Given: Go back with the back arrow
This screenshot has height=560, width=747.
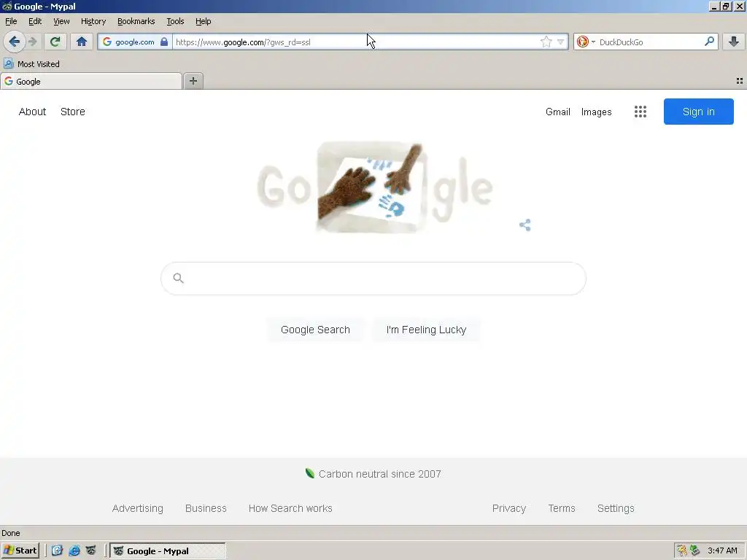Looking at the screenshot, I should [15, 42].
